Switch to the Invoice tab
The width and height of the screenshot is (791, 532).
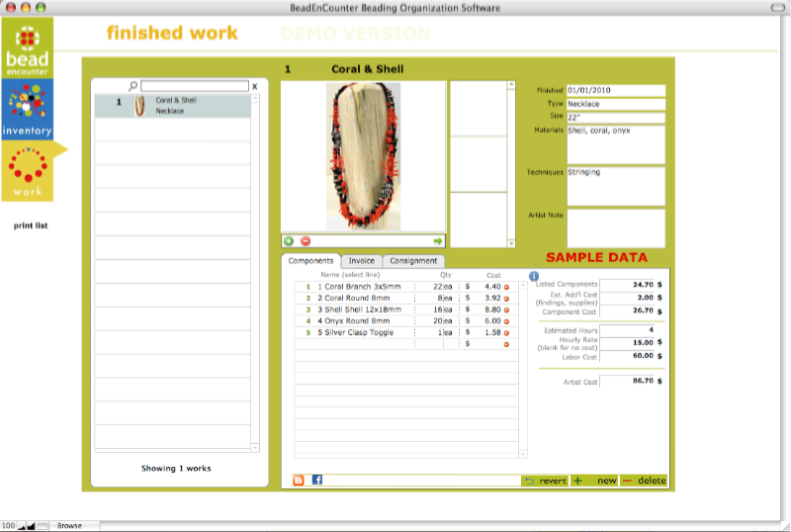point(362,261)
